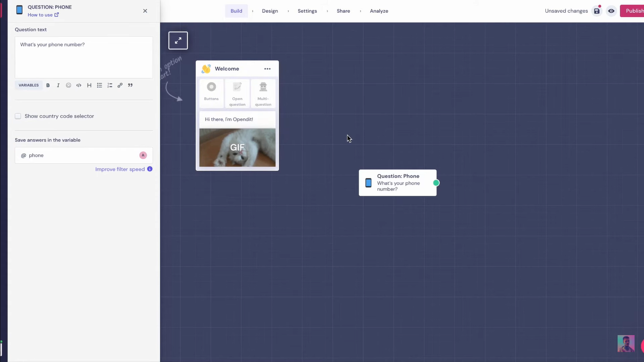
Task: Switch to the Build tab
Action: pos(236,11)
